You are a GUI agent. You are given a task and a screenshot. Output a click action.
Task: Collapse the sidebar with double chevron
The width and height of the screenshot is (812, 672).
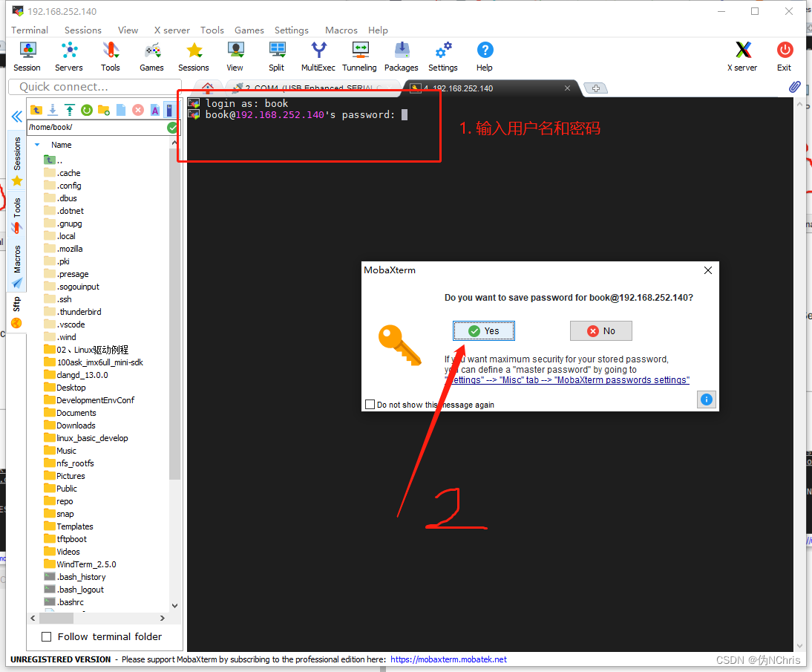click(x=17, y=116)
